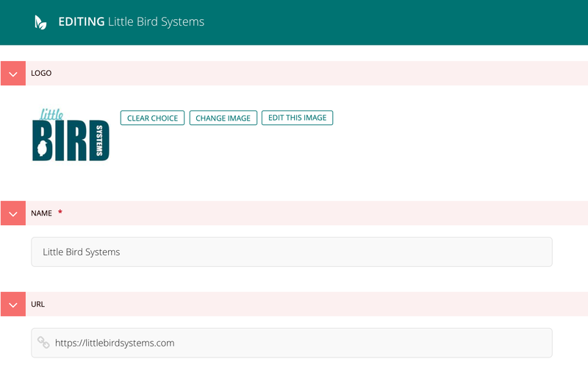Viewport: 588px width, 381px height.
Task: Click the Change Image button
Action: tap(223, 118)
